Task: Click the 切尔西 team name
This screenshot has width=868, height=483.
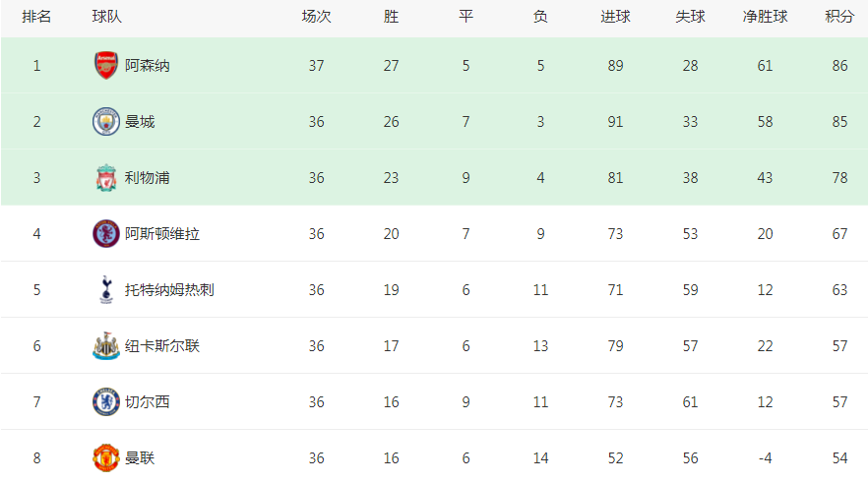Action: pos(148,402)
